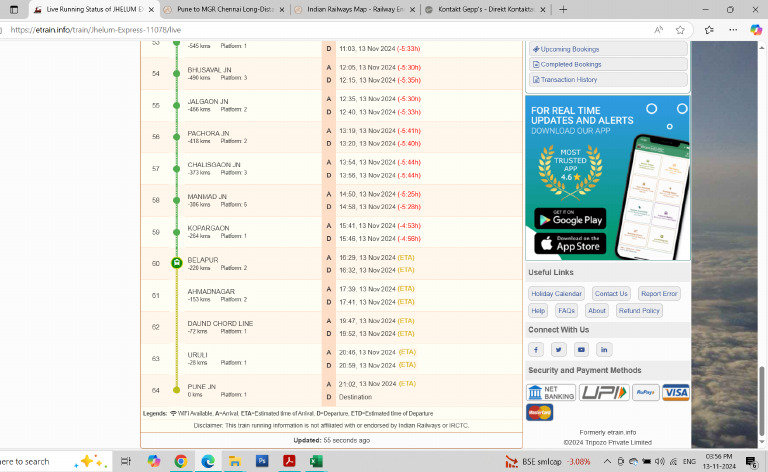Open the Contact Us link
This screenshot has width=768, height=472.
(x=611, y=294)
